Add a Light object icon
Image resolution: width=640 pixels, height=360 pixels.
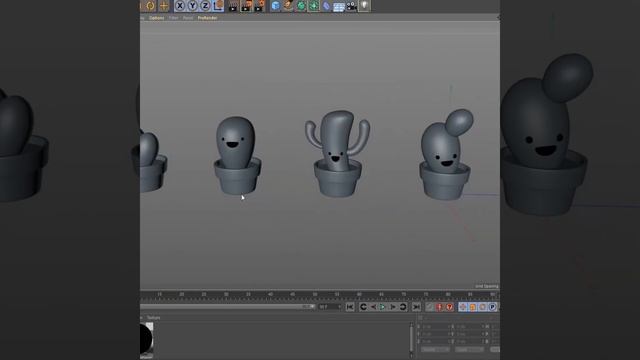364,6
